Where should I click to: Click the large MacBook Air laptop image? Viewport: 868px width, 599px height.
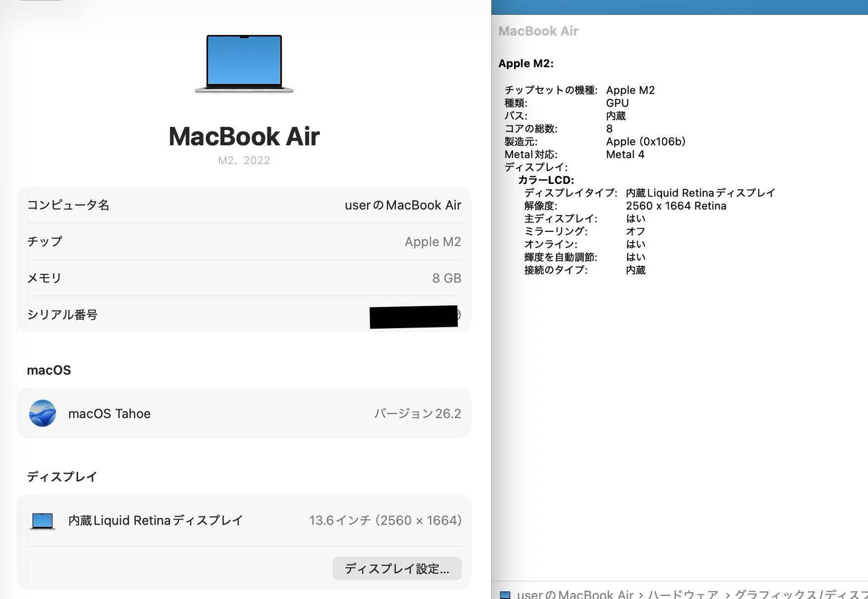[x=244, y=64]
